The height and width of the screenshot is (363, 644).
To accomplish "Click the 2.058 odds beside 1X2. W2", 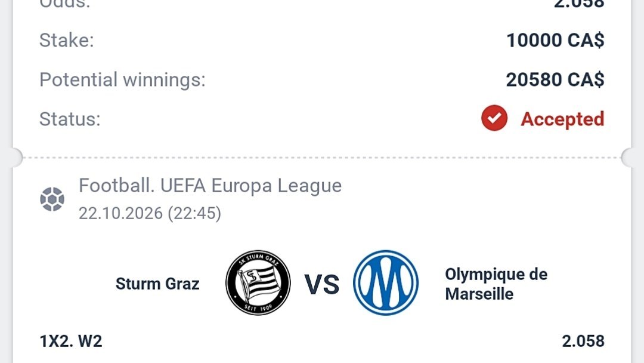I will 583,342.
